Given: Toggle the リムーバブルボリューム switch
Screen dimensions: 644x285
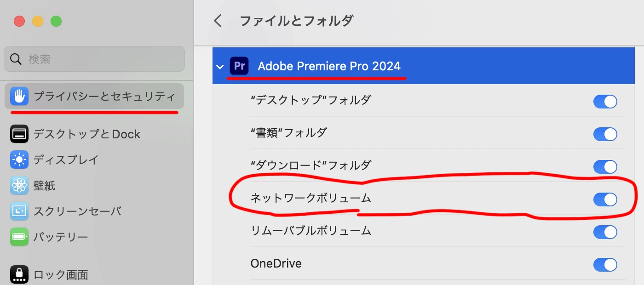Looking at the screenshot, I should tap(605, 232).
